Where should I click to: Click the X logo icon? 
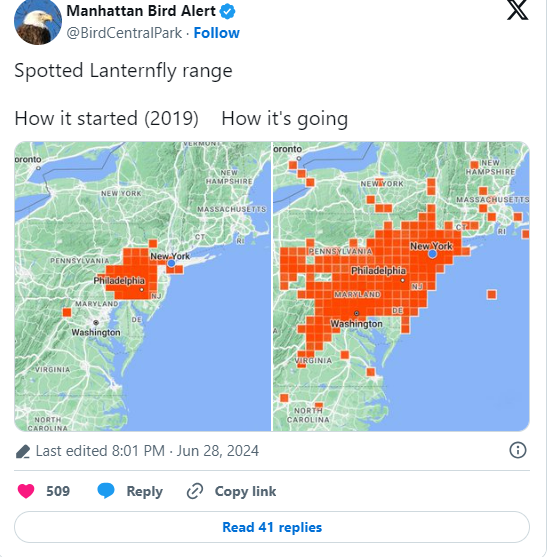(517, 10)
